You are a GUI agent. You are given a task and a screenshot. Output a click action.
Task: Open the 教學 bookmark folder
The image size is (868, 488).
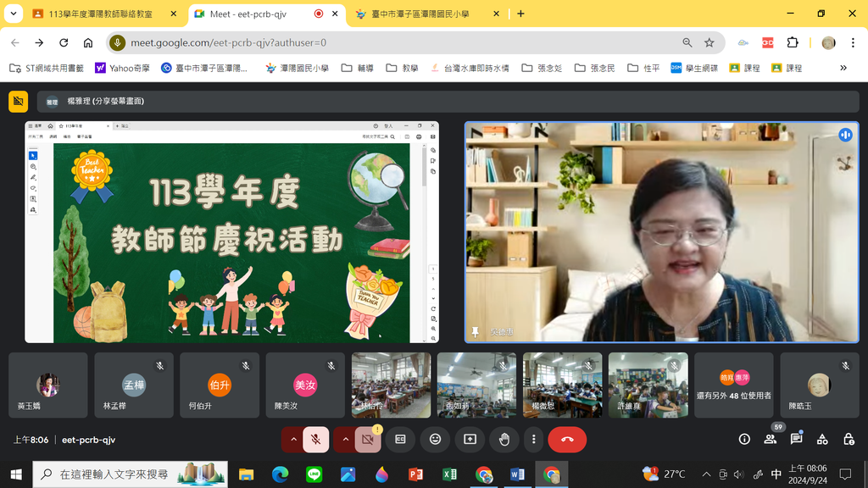[x=403, y=68]
